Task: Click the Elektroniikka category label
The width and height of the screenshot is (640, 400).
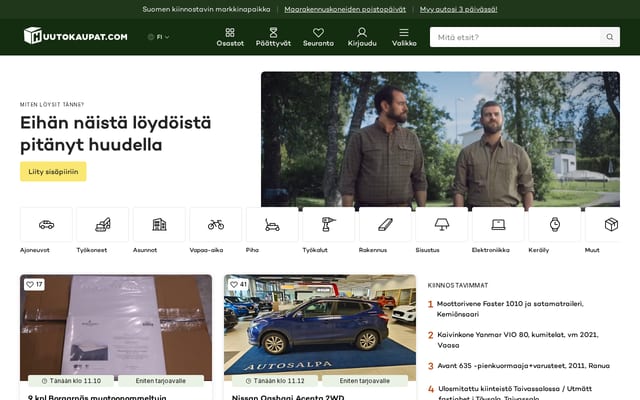Action: (x=491, y=250)
